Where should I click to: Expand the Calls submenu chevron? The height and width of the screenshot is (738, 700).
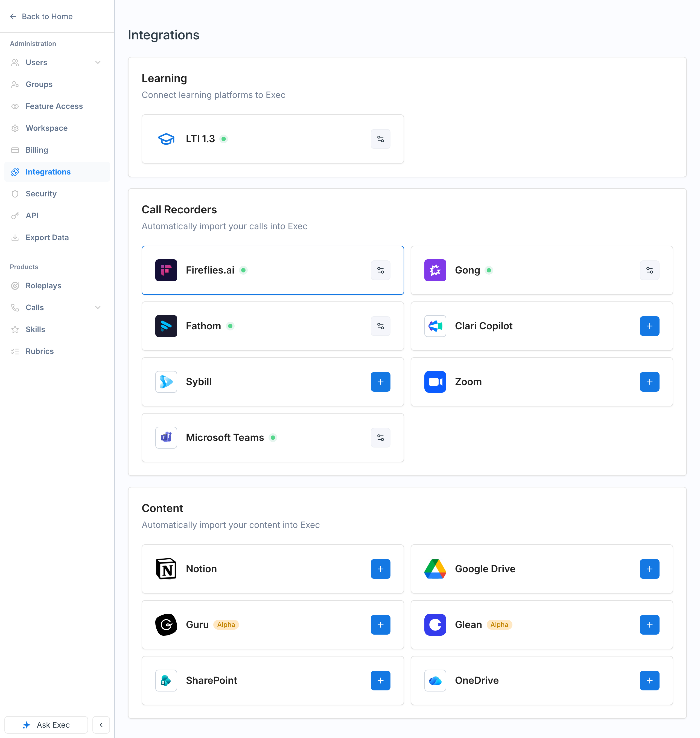[98, 308]
